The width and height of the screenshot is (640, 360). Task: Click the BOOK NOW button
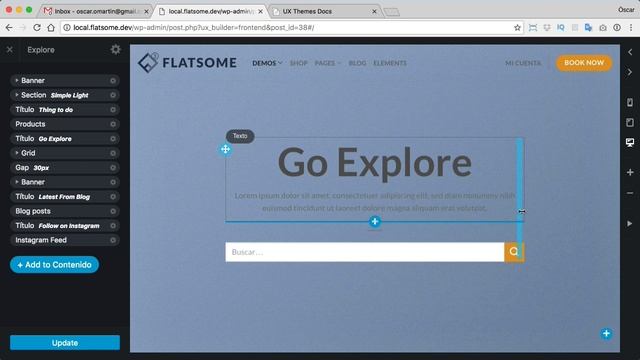pos(584,63)
